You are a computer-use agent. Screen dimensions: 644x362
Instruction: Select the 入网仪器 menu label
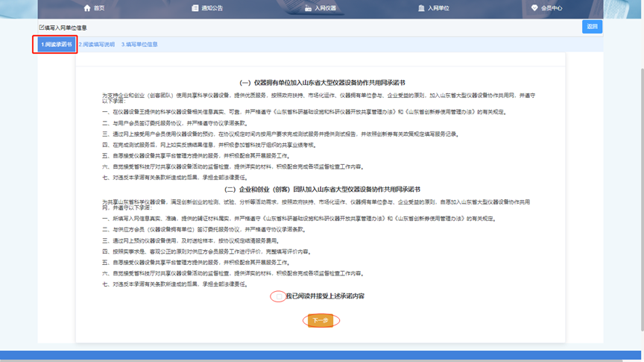click(x=326, y=8)
